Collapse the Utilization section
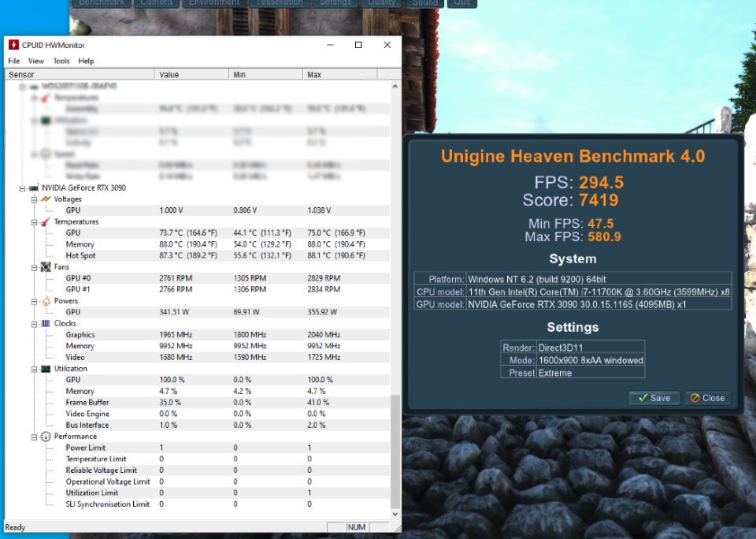 (34, 369)
